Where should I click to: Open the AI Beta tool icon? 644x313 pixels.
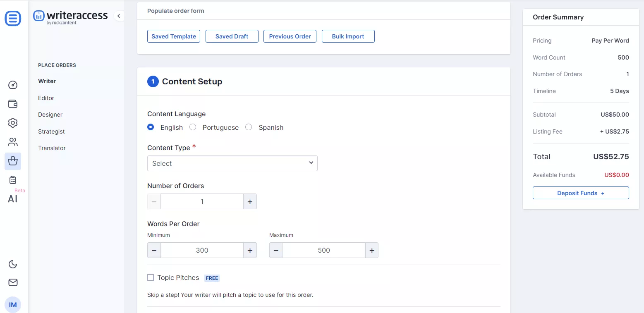coord(13,198)
